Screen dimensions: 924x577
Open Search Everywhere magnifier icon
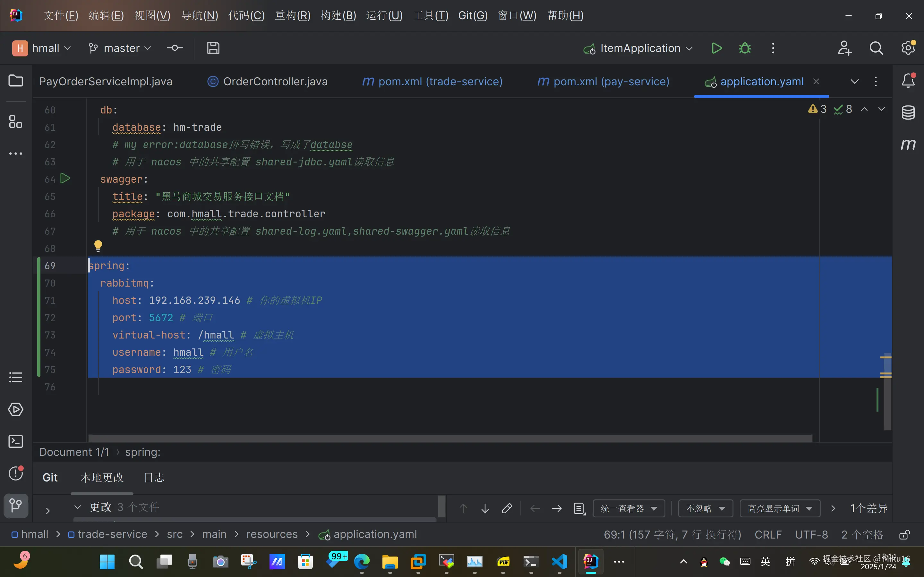tap(876, 48)
